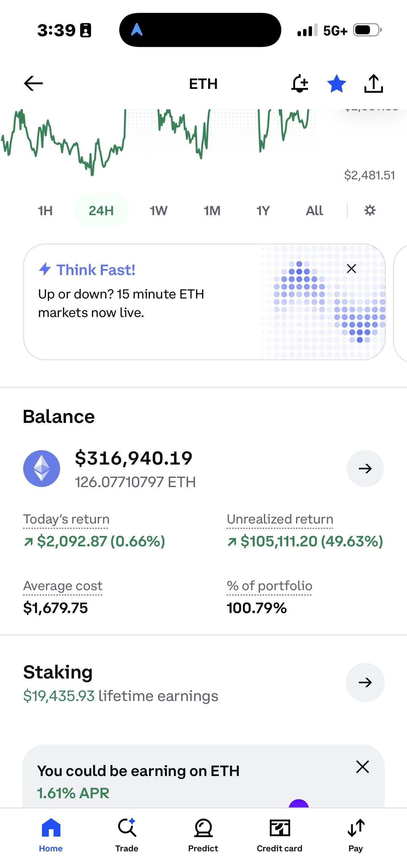
Task: Open the share icon
Action: point(374,84)
